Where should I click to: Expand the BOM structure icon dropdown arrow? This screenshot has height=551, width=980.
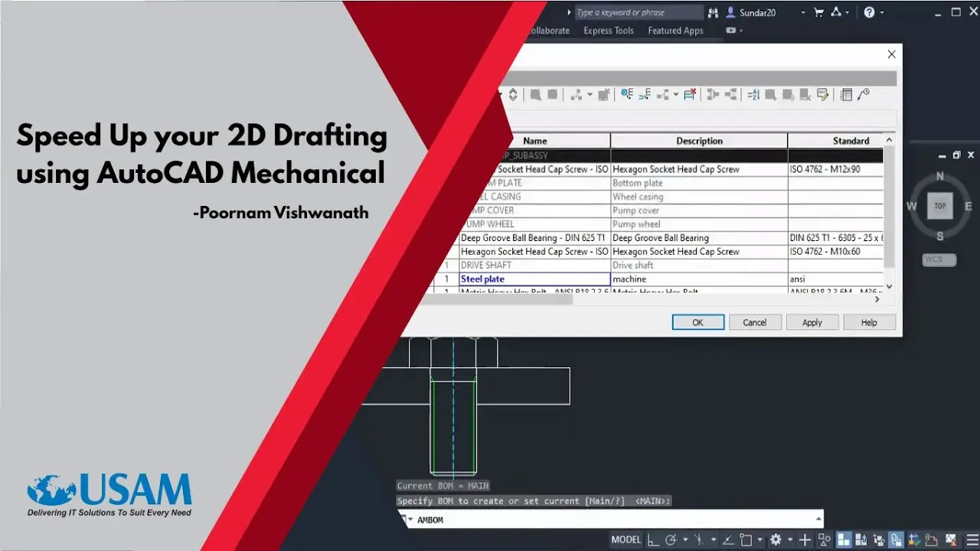676,95
